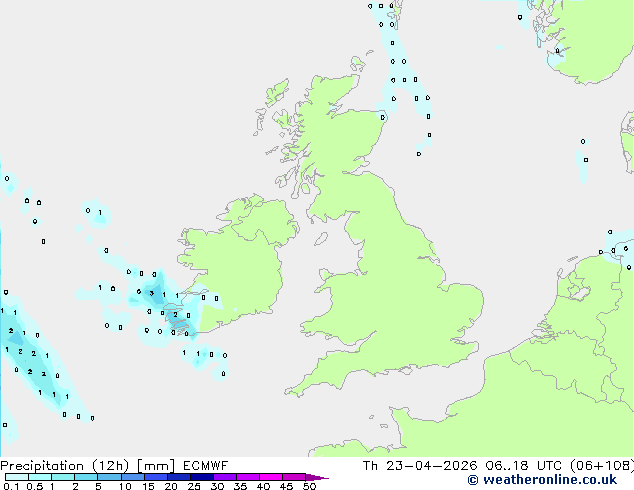Screen dimensions: 634x490
Task: Click the '(06+108)' forecast offset text
Action: [602, 466]
